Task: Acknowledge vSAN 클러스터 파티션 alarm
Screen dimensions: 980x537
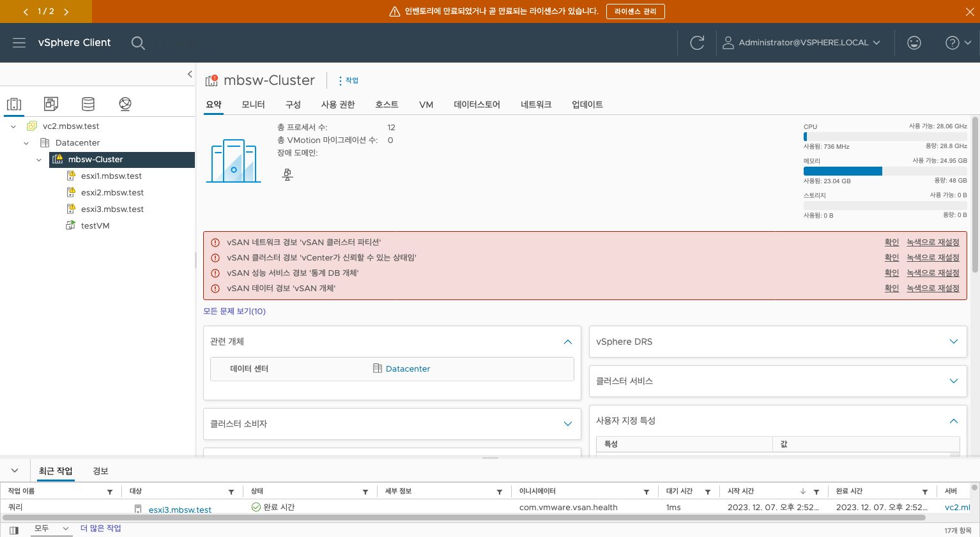Action: pyautogui.click(x=892, y=243)
